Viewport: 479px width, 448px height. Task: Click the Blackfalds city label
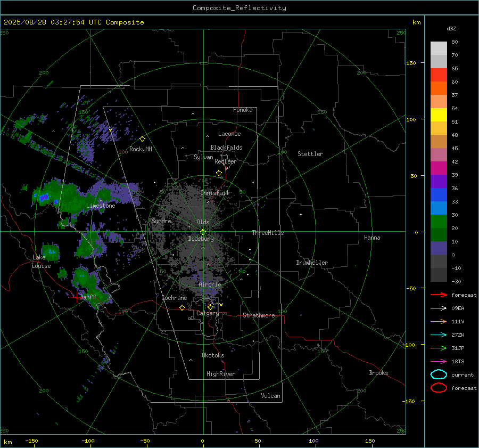[x=226, y=148]
